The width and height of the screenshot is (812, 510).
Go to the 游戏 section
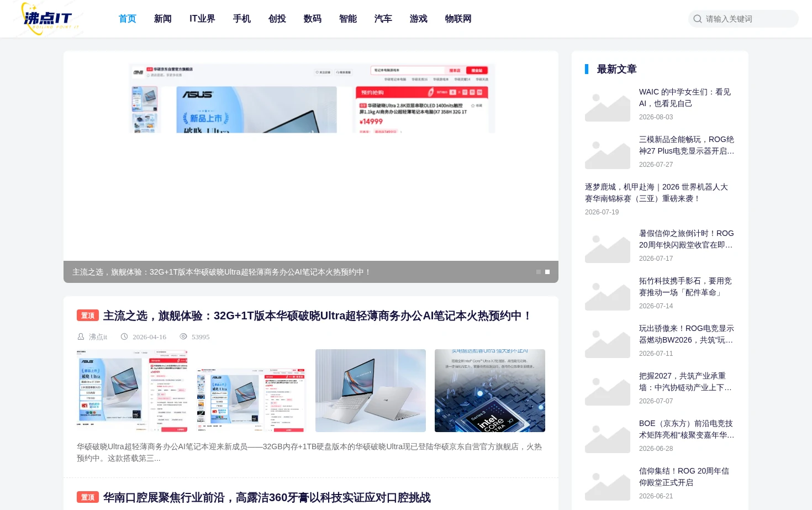click(x=419, y=19)
